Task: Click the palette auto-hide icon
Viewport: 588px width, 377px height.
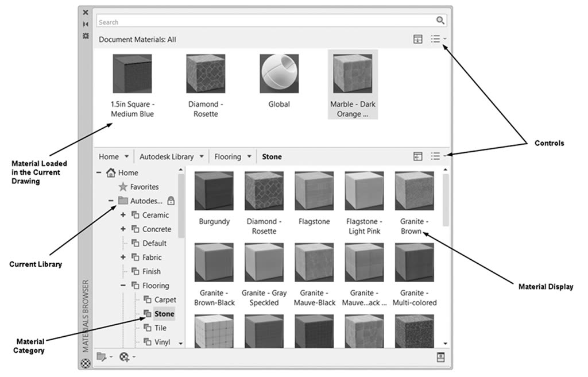Action: tap(86, 24)
